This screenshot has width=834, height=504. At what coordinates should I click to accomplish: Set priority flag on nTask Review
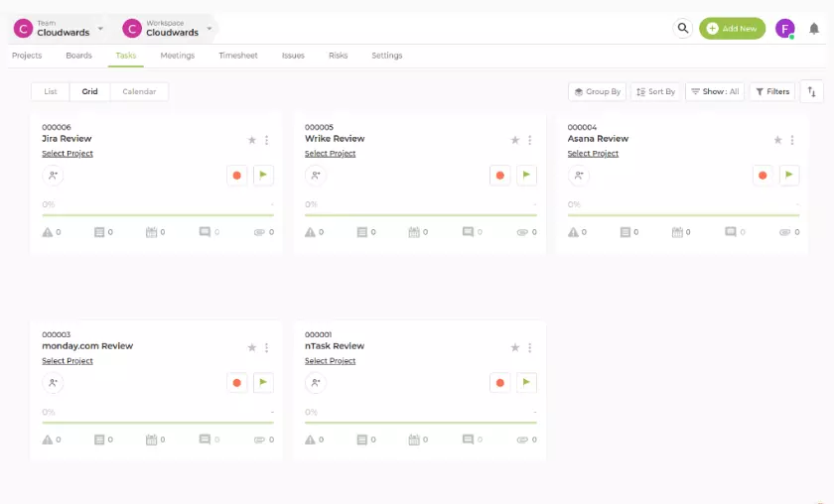click(526, 382)
